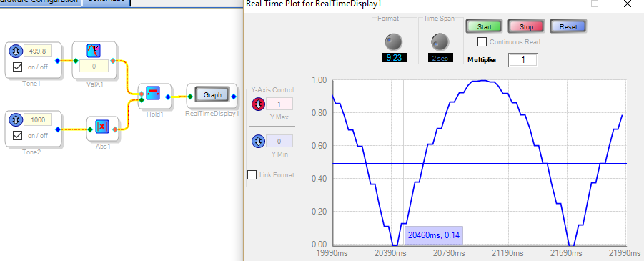Click the Y Min value field
This screenshot has width=644, height=261.
pos(279,141)
